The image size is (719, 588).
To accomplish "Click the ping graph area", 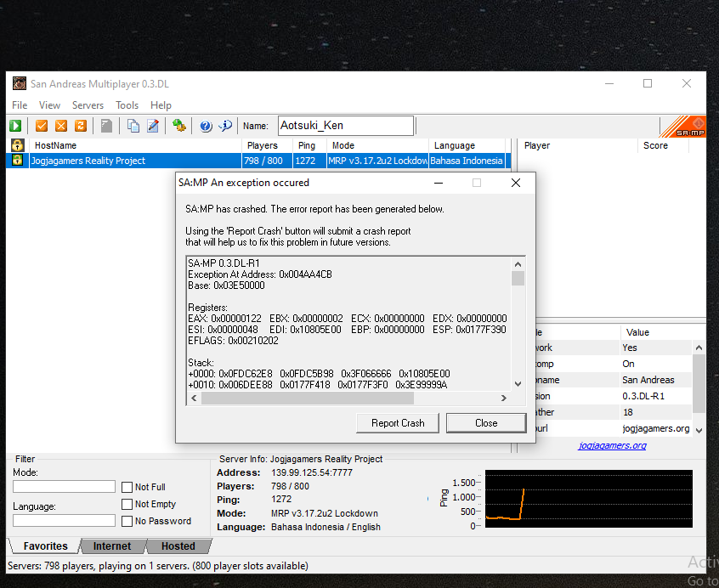I will pos(589,499).
